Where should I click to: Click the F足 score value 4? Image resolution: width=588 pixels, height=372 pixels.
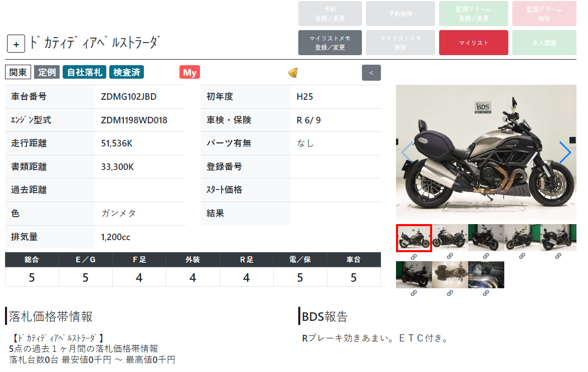(139, 278)
